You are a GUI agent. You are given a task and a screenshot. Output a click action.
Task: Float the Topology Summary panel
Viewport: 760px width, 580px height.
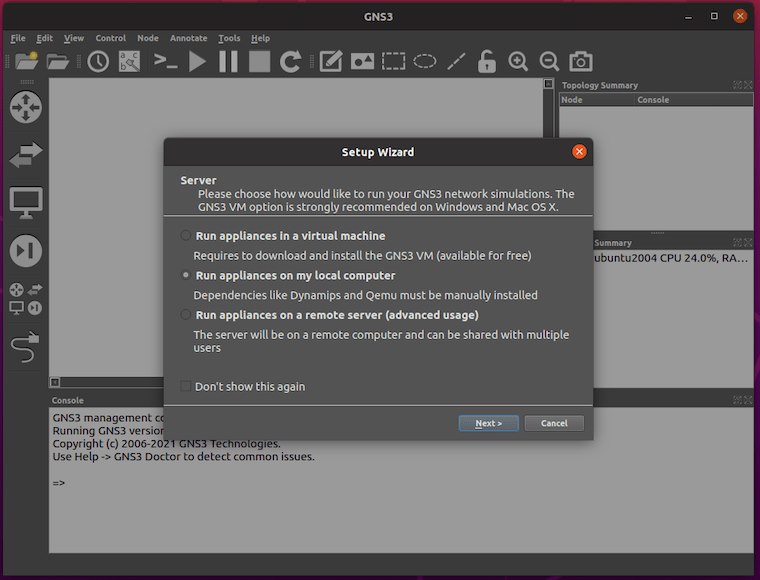(x=737, y=85)
